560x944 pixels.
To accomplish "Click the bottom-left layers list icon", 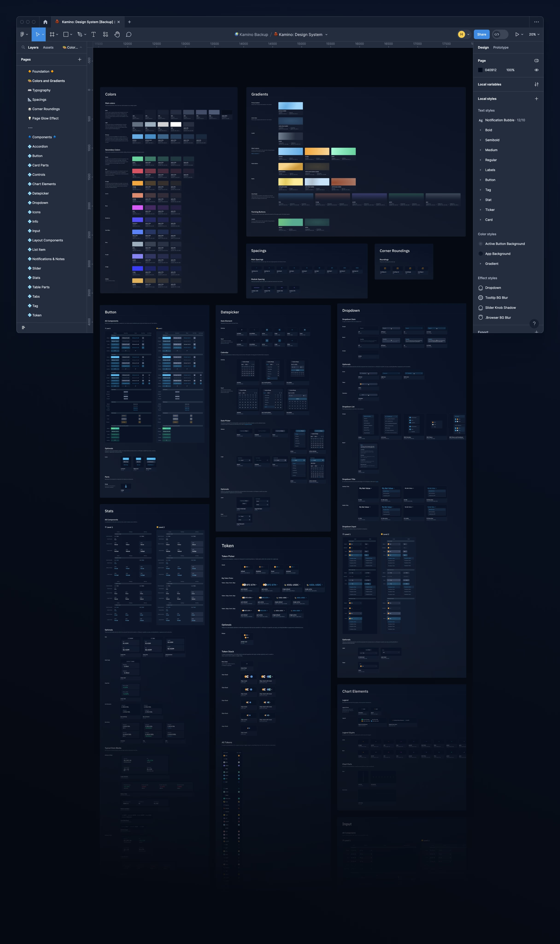I will [23, 328].
